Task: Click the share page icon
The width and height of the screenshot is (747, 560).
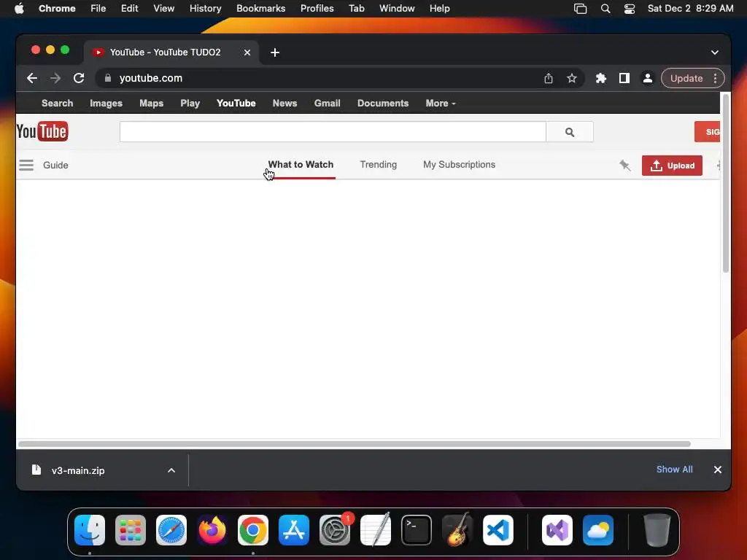Action: 549,79
